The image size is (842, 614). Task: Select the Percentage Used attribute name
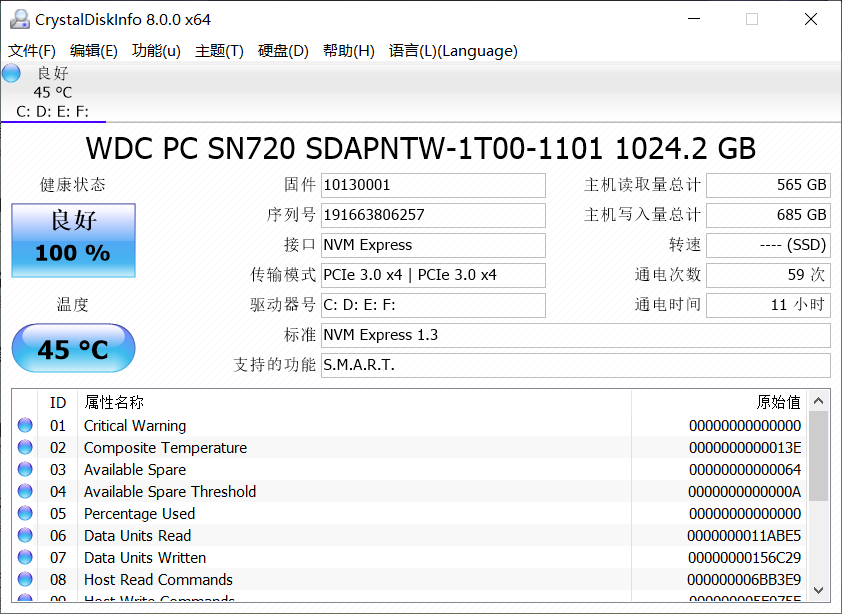[x=140, y=514]
